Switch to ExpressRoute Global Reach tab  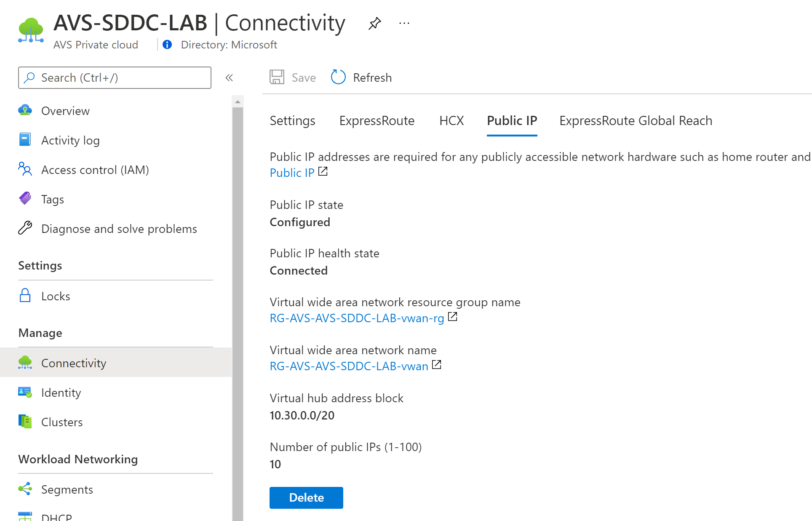[x=636, y=121]
